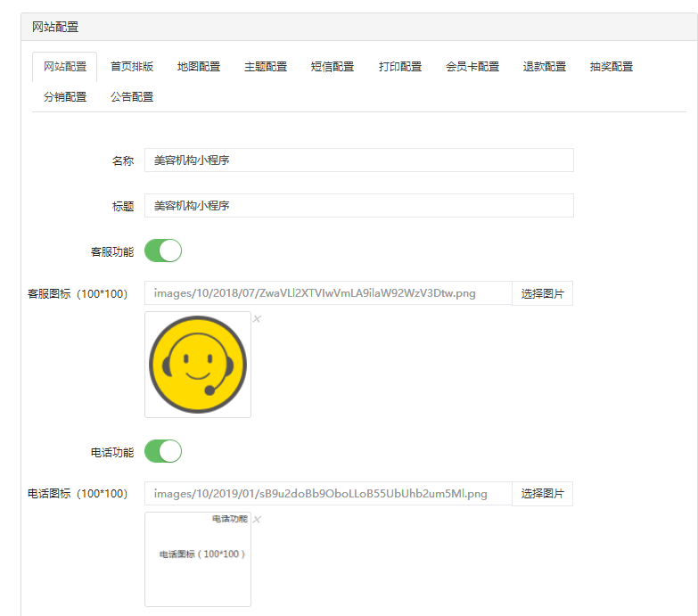The image size is (698, 616).
Task: Click the 电话图标（100*100）label
Action: click(x=78, y=494)
